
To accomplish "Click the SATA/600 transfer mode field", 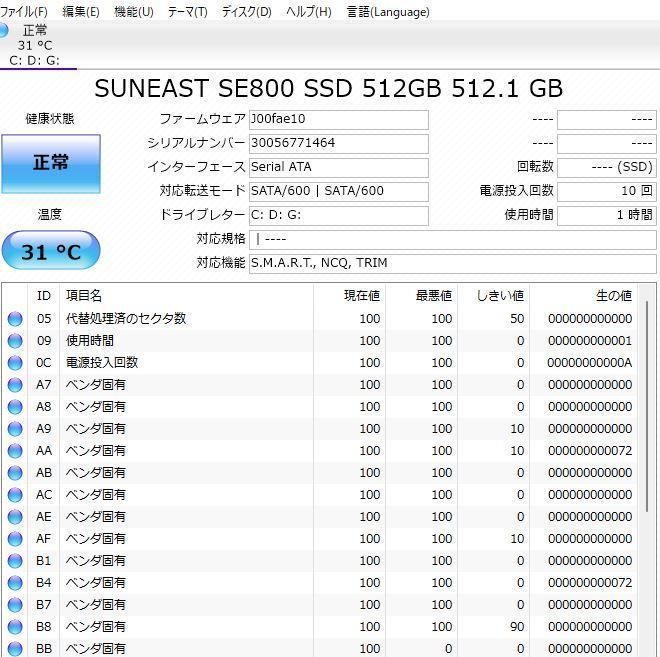I will click(339, 192).
